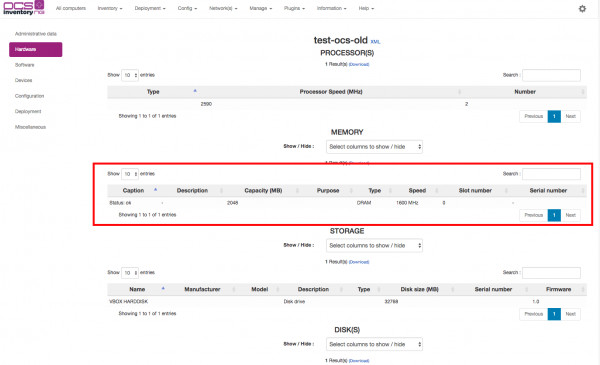Download processor results link
Screen dimensions: 600x365
(x=359, y=64)
